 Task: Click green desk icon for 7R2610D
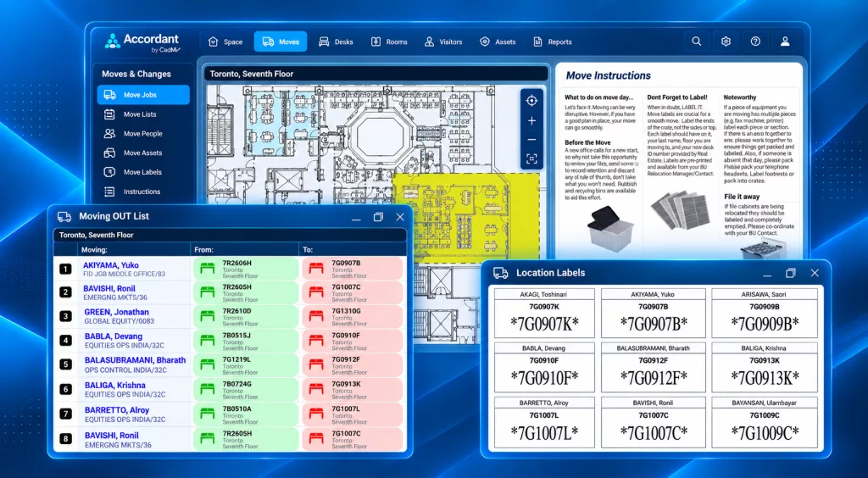pos(207,316)
